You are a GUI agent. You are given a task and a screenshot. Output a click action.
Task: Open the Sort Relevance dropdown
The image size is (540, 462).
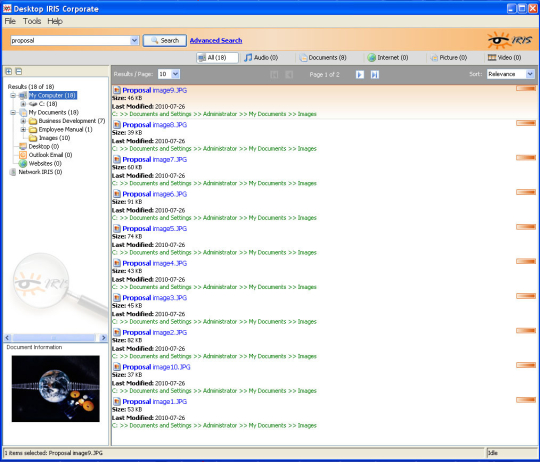click(530, 74)
